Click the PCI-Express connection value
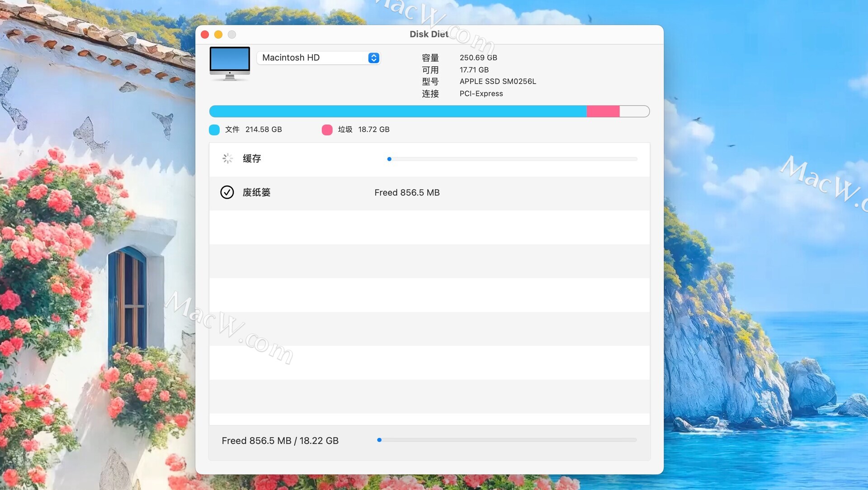 point(481,94)
